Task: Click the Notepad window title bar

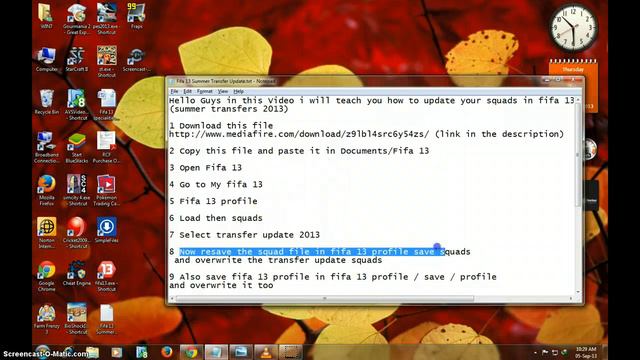Action: [355, 81]
